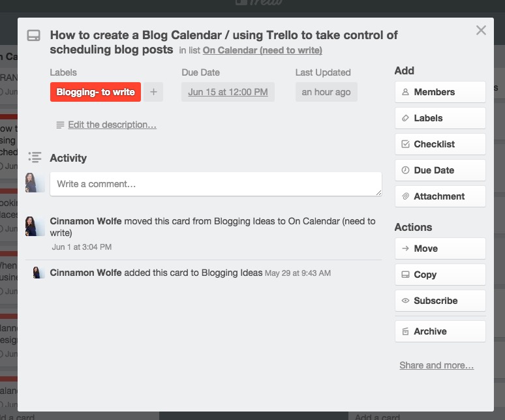Add Members to the card

click(x=440, y=92)
